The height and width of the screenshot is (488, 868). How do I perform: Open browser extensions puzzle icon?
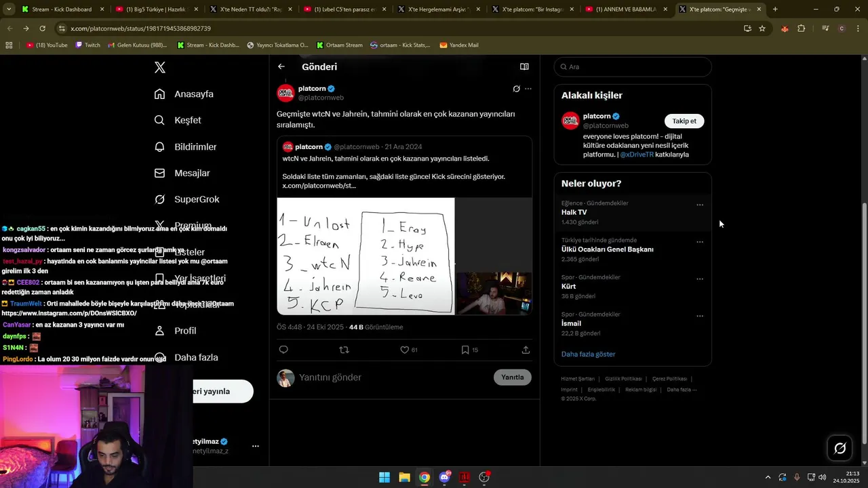click(x=802, y=28)
